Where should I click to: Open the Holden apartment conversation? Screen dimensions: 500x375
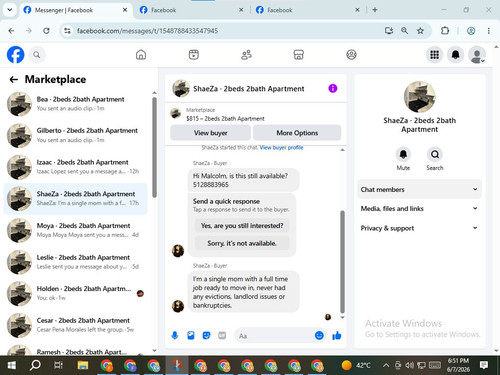pyautogui.click(x=75, y=293)
